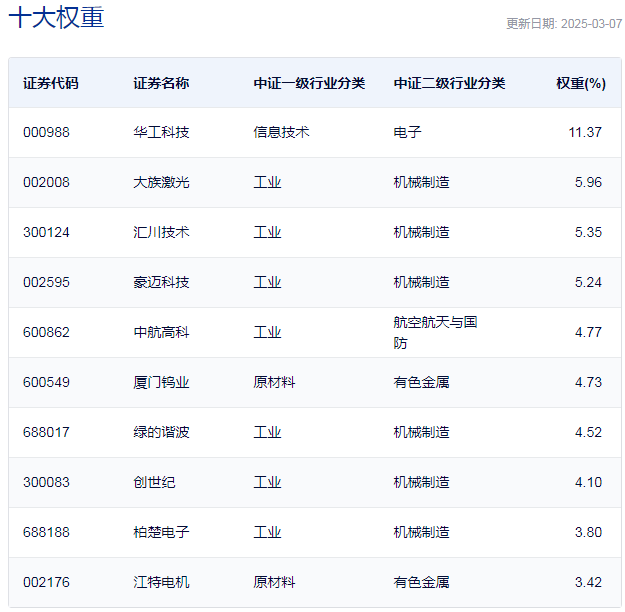This screenshot has height=612, width=625.
Task: Click the 十大权重 section title
Action: (56, 18)
